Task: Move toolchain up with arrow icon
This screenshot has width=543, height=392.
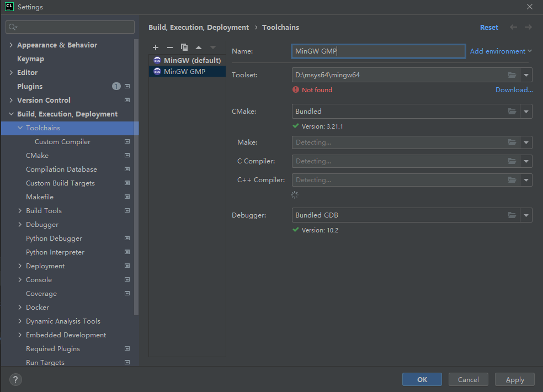Action: point(199,47)
